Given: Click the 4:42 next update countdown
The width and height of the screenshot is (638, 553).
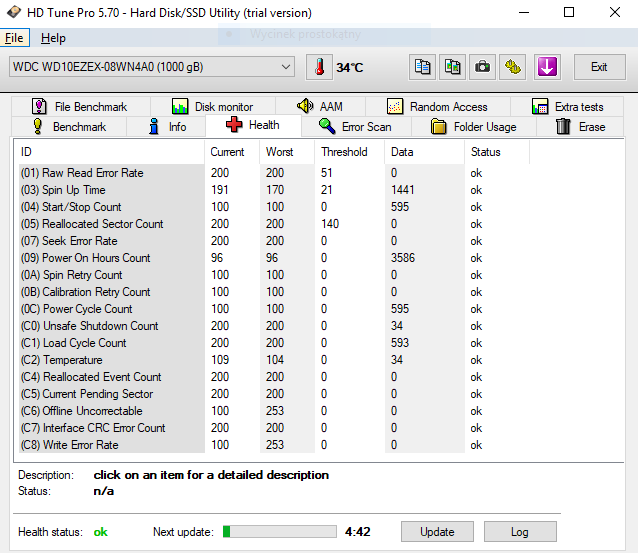Looking at the screenshot, I should [x=358, y=531].
